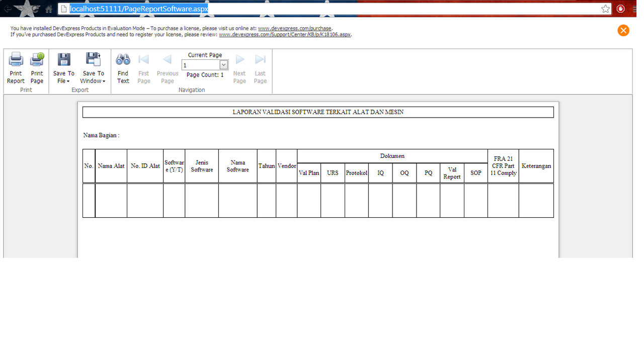Click the browser home icon
The image size is (644, 362).
click(49, 9)
